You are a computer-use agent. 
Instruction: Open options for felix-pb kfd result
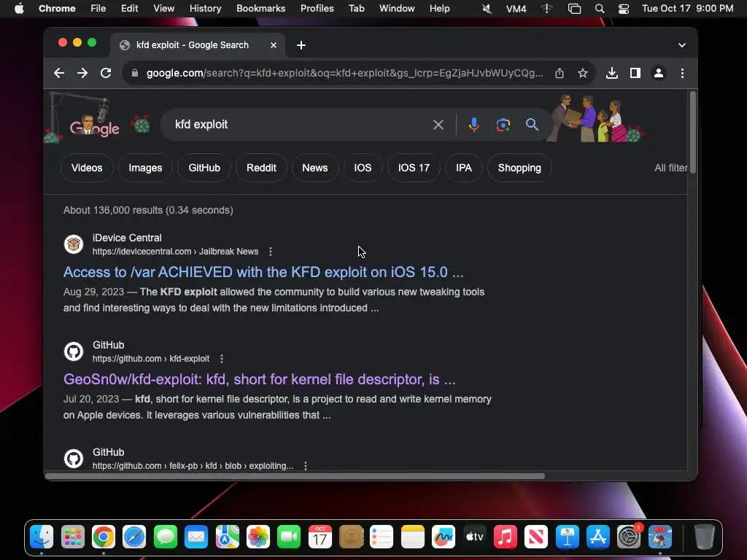coord(306,466)
